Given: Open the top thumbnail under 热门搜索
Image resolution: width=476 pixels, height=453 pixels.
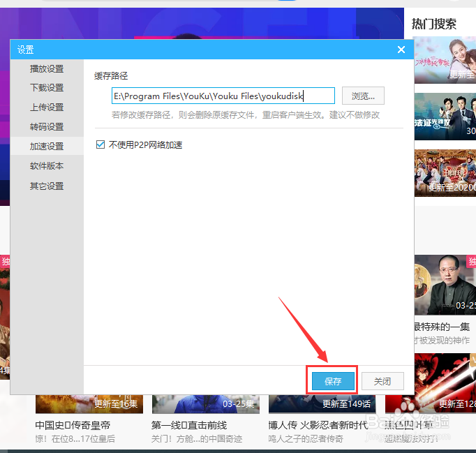Looking at the screenshot, I should pos(445,60).
